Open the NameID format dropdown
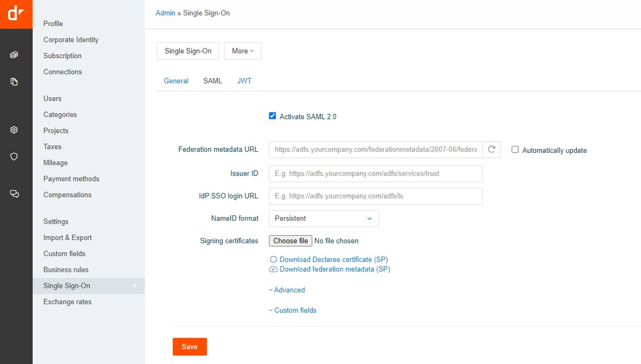The height and width of the screenshot is (364, 641). point(323,218)
